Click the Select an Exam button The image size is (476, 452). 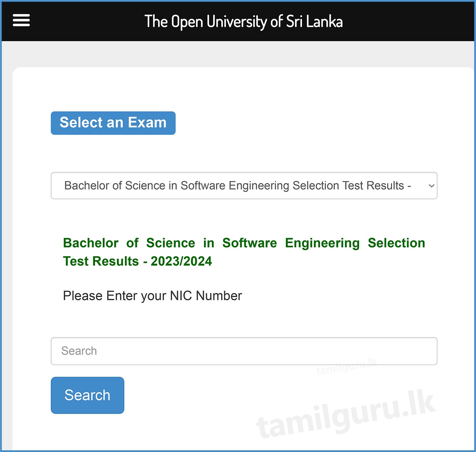113,123
